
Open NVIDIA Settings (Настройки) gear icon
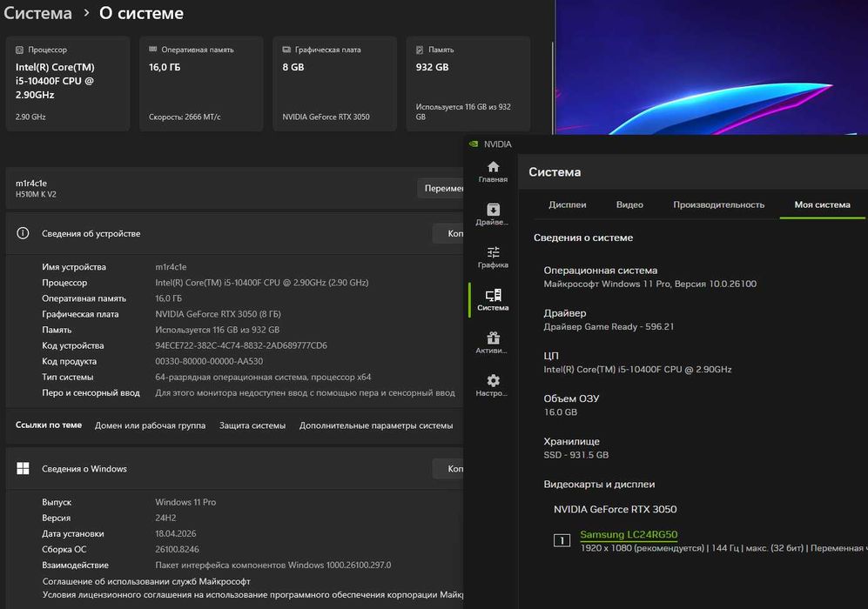(x=493, y=385)
